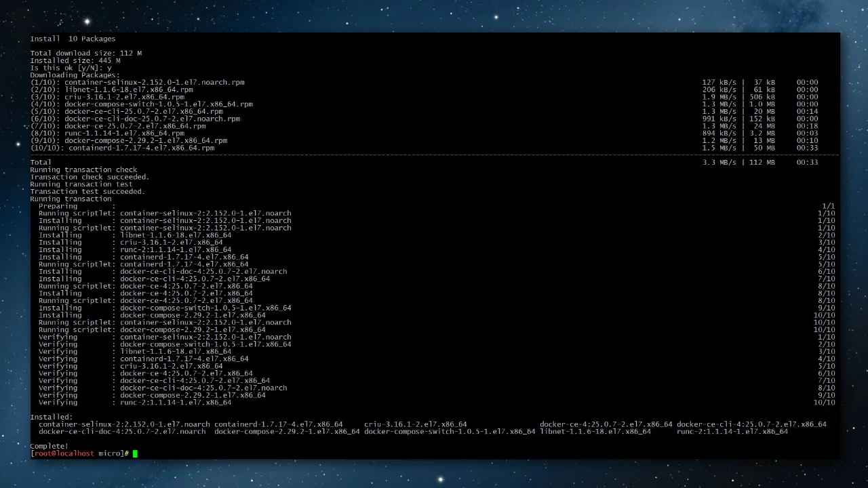The image size is (868, 488).
Task: Click the "3.3 MB/s | 112 MB" total speed
Action: click(738, 163)
